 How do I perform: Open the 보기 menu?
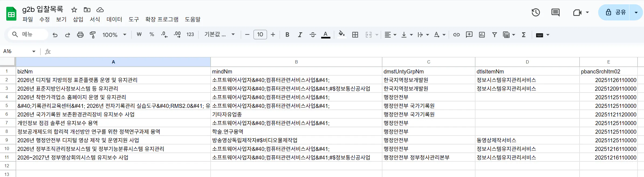click(x=61, y=19)
